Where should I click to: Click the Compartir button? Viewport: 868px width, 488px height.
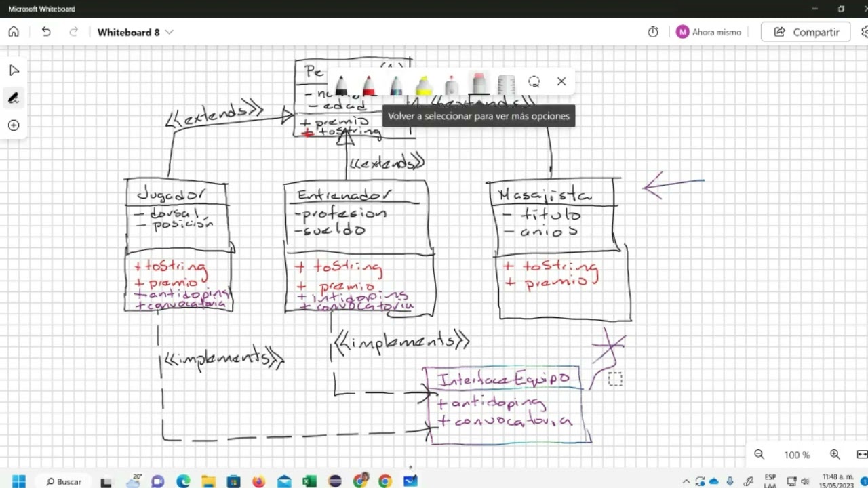click(806, 32)
